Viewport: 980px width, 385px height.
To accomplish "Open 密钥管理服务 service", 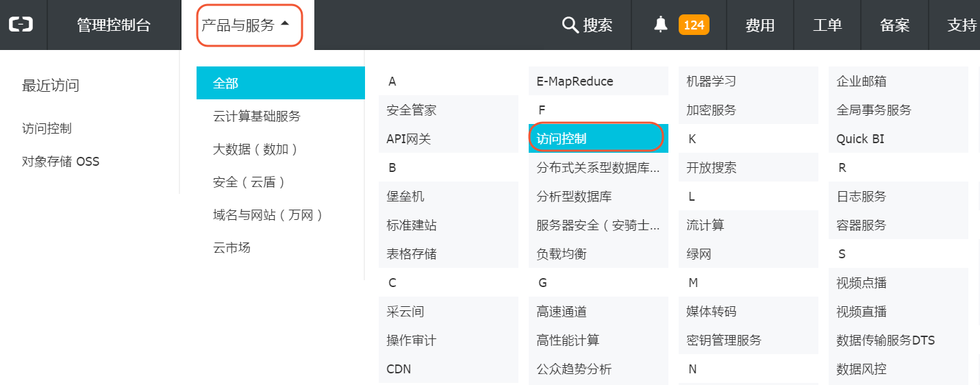I will click(749, 340).
